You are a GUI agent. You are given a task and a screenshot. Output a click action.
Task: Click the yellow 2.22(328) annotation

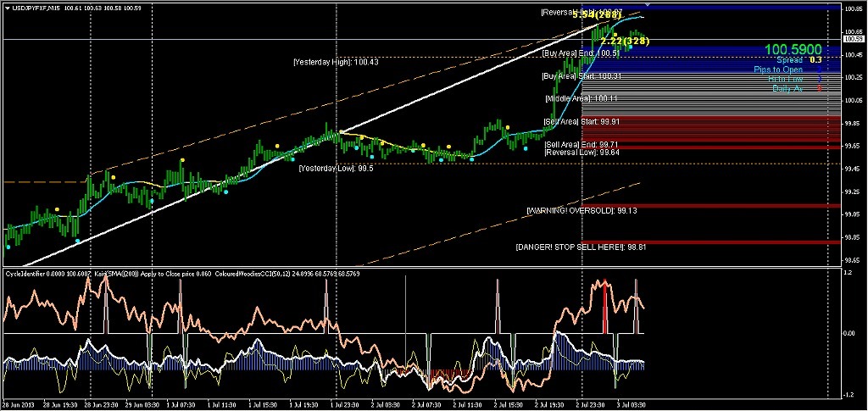(625, 41)
